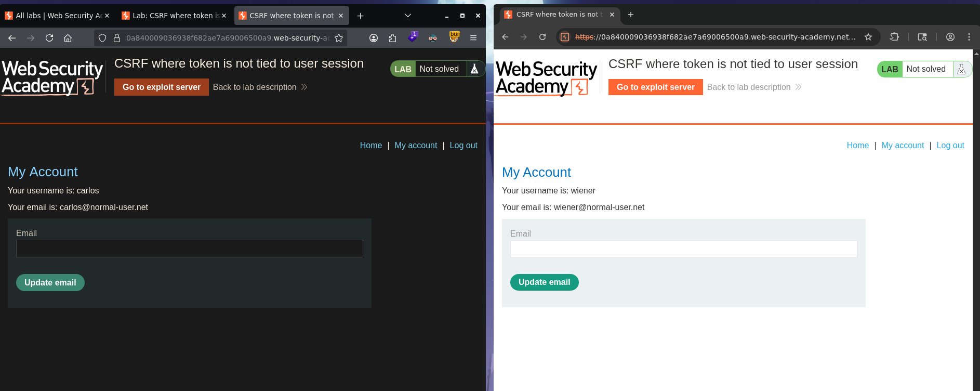Go forward in the Chrome window
The height and width of the screenshot is (391, 980).
click(x=524, y=37)
